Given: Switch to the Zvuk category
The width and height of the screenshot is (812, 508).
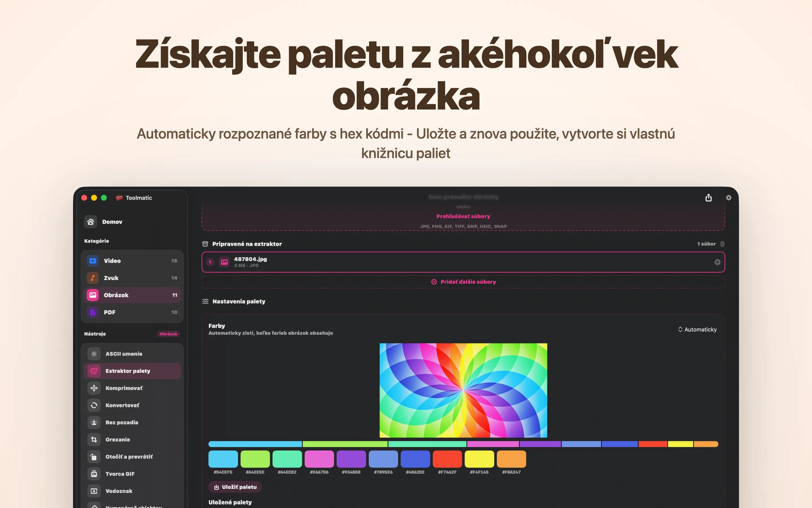Looking at the screenshot, I should pos(132,278).
